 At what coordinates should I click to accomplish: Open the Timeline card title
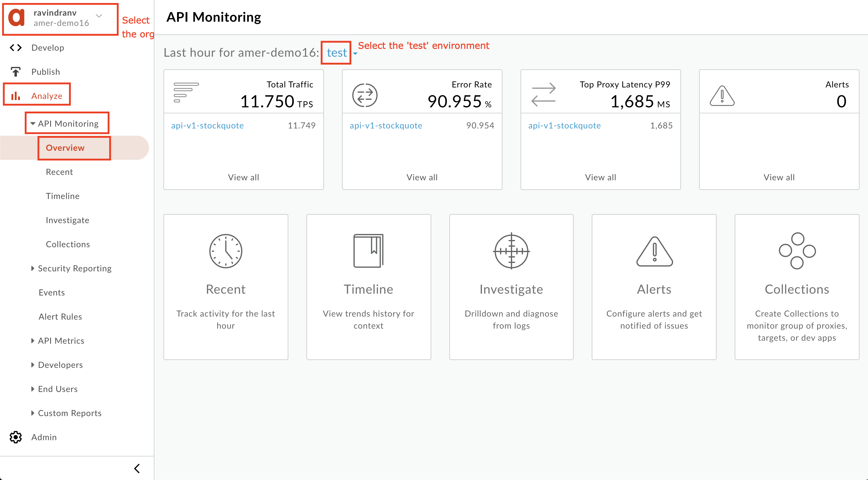(368, 289)
